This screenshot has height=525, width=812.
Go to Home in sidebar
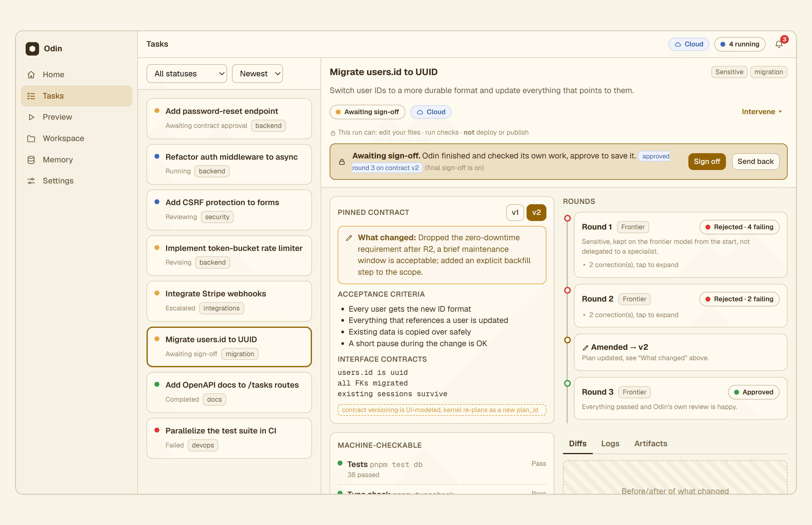(76, 74)
